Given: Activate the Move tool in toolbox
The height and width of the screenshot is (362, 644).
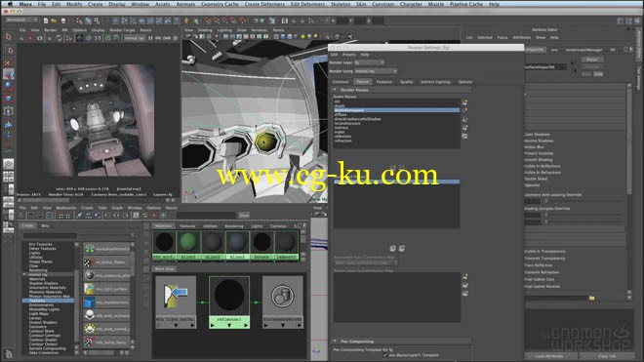Looking at the screenshot, I should pyautogui.click(x=8, y=74).
